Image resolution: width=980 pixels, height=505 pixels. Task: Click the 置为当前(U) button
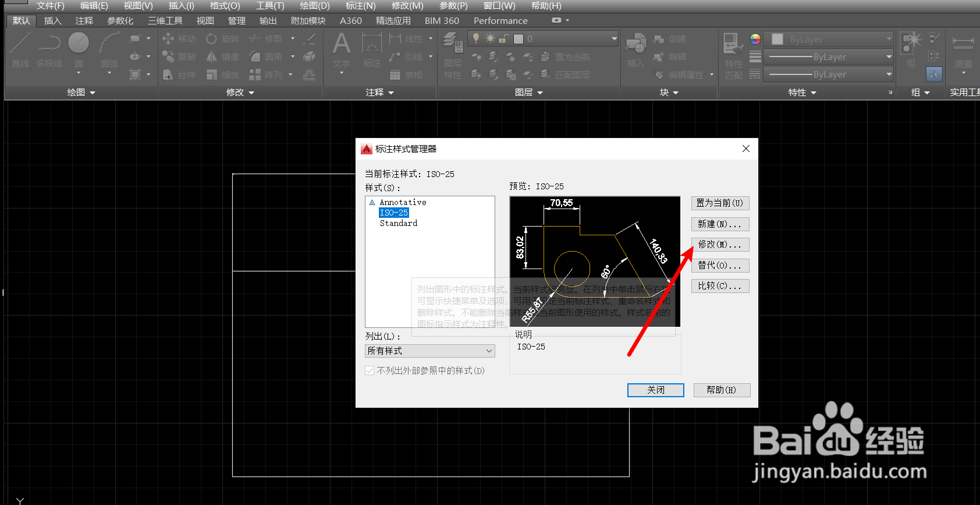(x=720, y=203)
